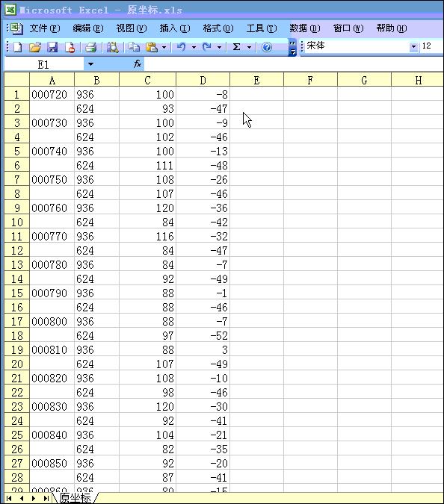Click the Undo arrow icon
Image resolution: width=444 pixels, height=504 pixels.
(x=181, y=47)
